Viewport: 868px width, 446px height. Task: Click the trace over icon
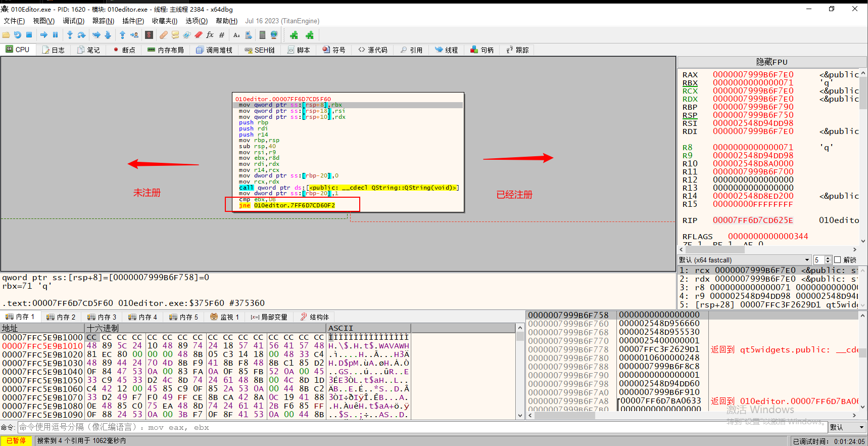[108, 35]
